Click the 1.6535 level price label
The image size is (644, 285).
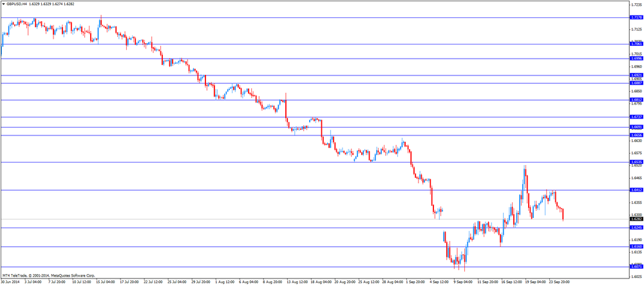(636, 162)
